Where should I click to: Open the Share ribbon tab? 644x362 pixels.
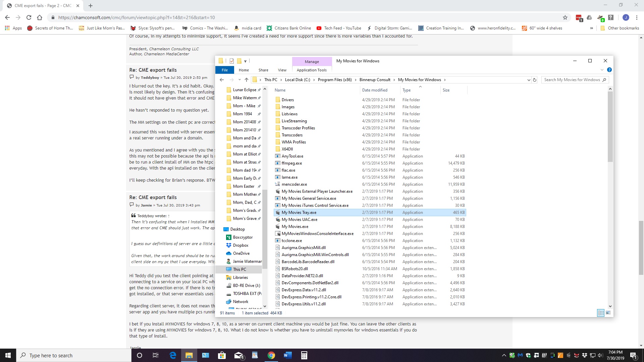point(263,70)
